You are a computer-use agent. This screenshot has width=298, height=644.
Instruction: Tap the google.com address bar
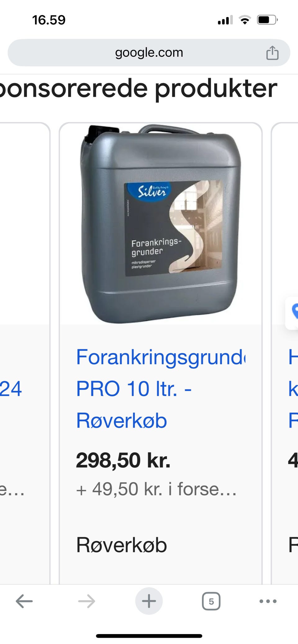(x=149, y=52)
